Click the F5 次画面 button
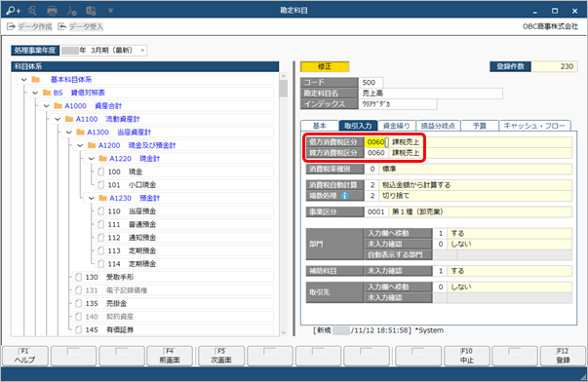 (x=221, y=356)
